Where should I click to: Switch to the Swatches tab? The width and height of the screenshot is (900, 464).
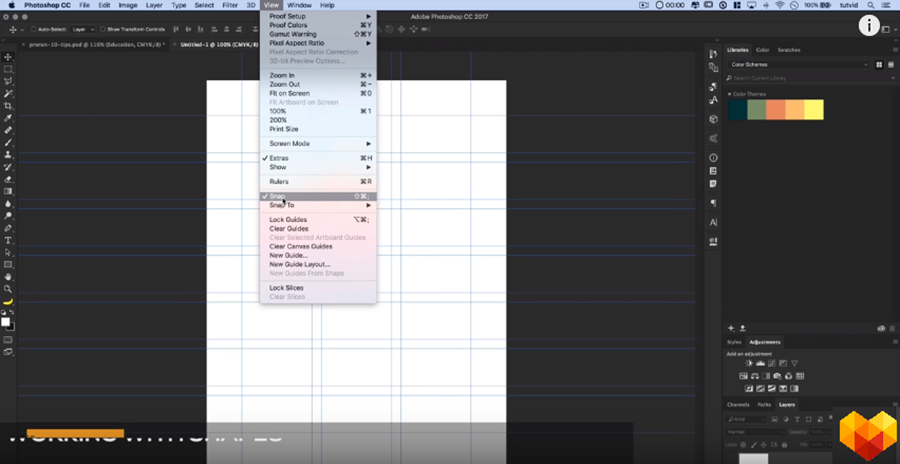pos(789,49)
